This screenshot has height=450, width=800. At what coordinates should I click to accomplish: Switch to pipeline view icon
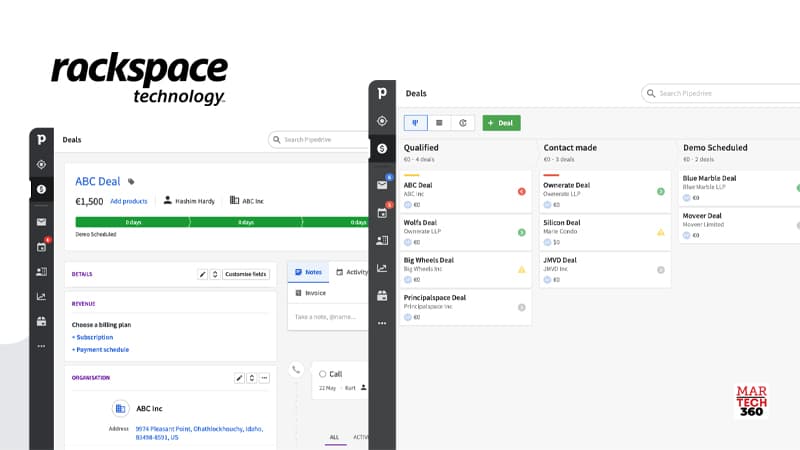point(415,123)
